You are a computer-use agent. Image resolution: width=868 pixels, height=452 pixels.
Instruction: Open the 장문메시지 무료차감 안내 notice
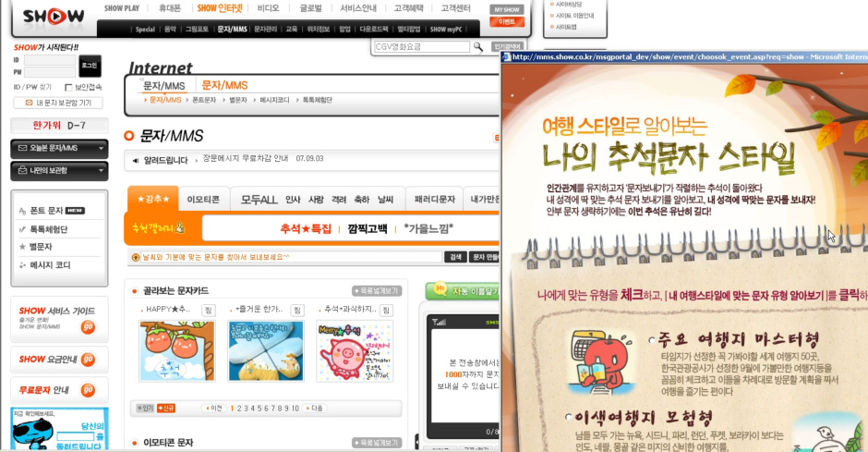246,158
